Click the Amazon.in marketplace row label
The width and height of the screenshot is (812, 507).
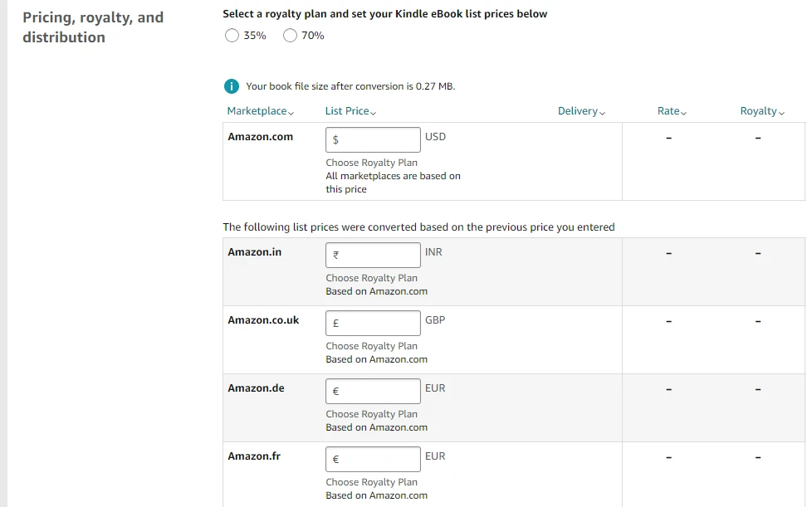point(254,252)
